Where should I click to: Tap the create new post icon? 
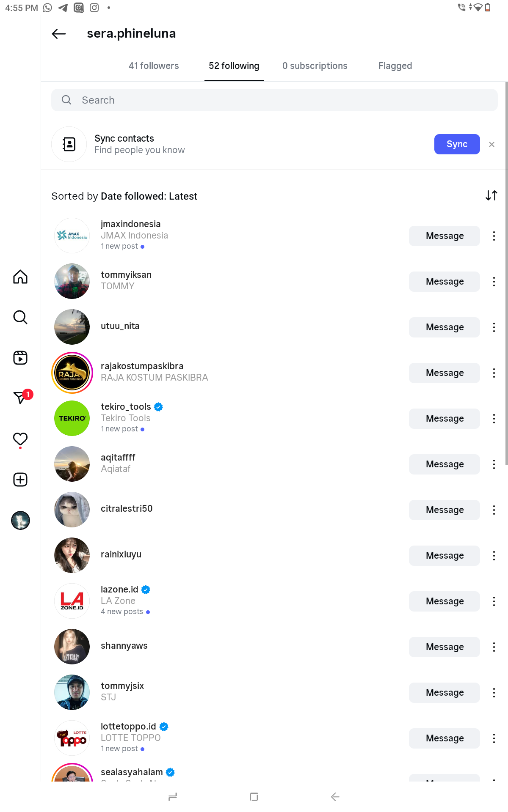(20, 480)
